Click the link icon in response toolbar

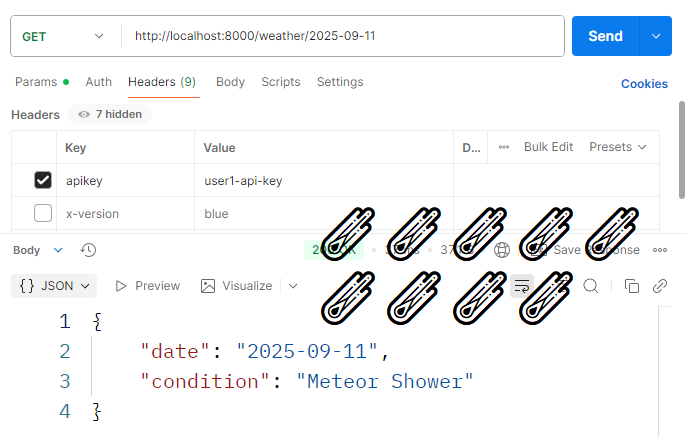click(x=660, y=286)
